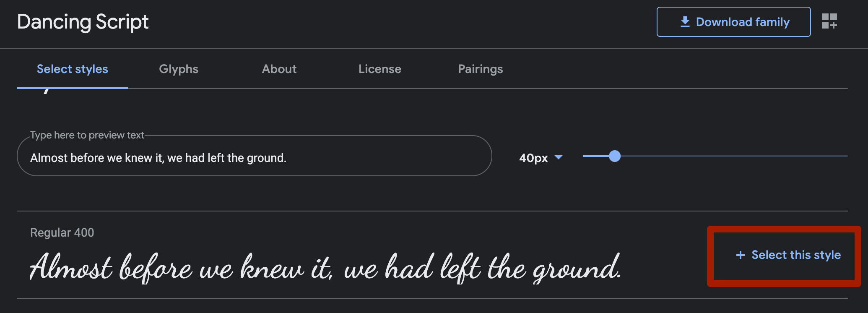Viewport: 868px width, 313px height.
Task: Expand the font size dropdown arrow
Action: (x=558, y=157)
